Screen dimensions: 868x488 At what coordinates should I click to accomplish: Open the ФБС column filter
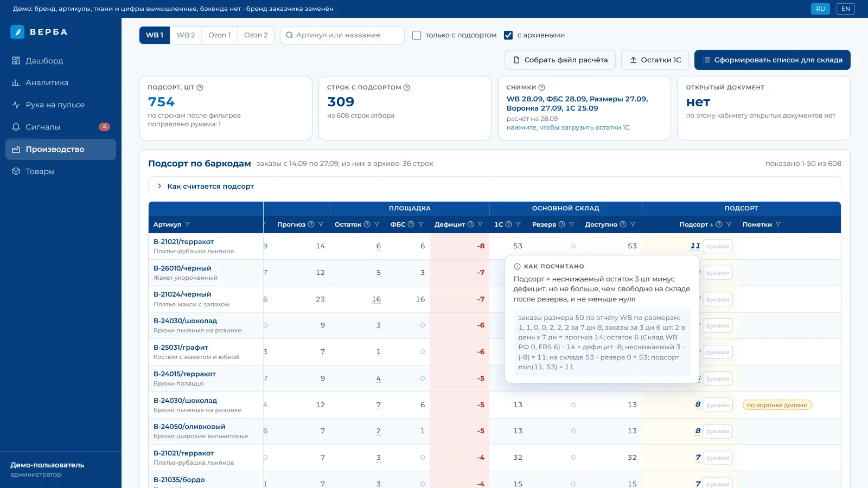(420, 224)
